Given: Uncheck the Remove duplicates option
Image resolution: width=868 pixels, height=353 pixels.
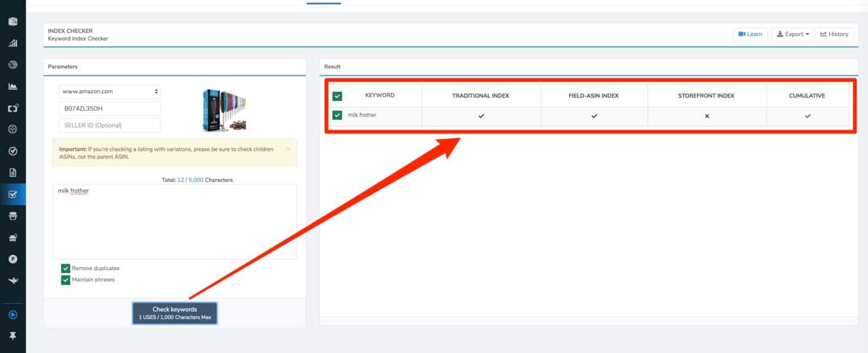Looking at the screenshot, I should [65, 268].
